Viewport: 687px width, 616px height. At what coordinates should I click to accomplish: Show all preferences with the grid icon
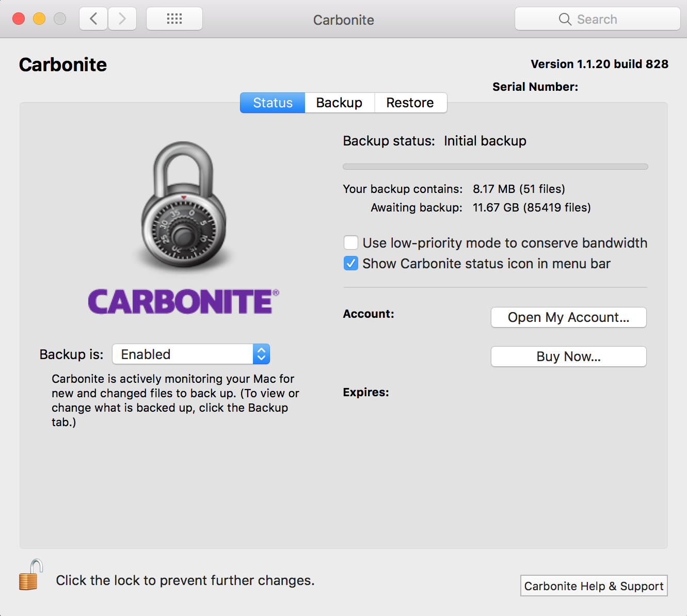click(174, 19)
